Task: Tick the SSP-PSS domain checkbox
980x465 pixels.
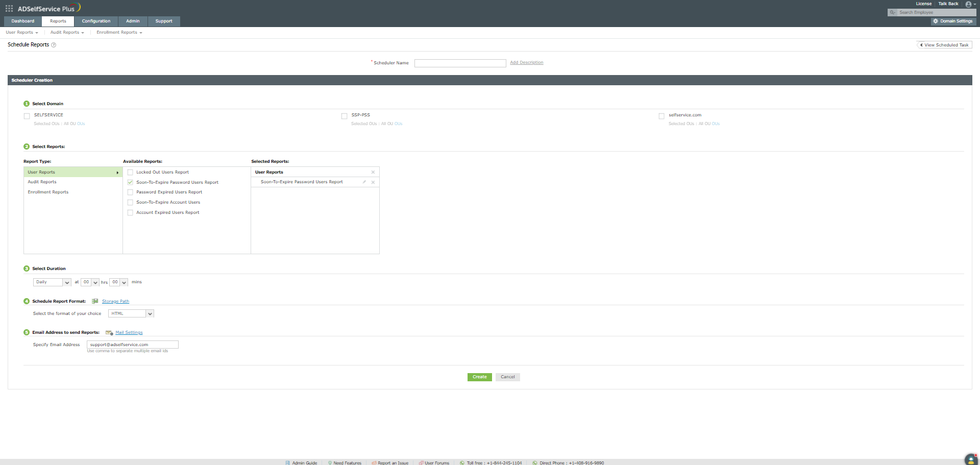Action: coord(345,116)
